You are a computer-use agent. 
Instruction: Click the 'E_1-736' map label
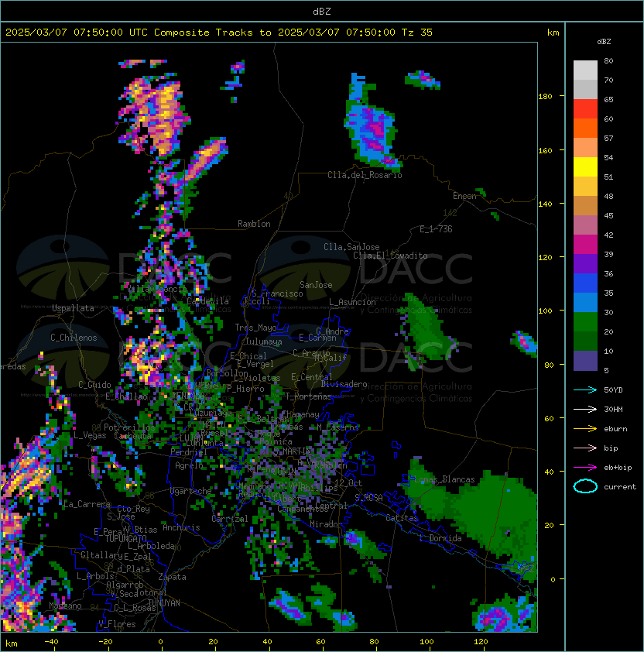[436, 229]
